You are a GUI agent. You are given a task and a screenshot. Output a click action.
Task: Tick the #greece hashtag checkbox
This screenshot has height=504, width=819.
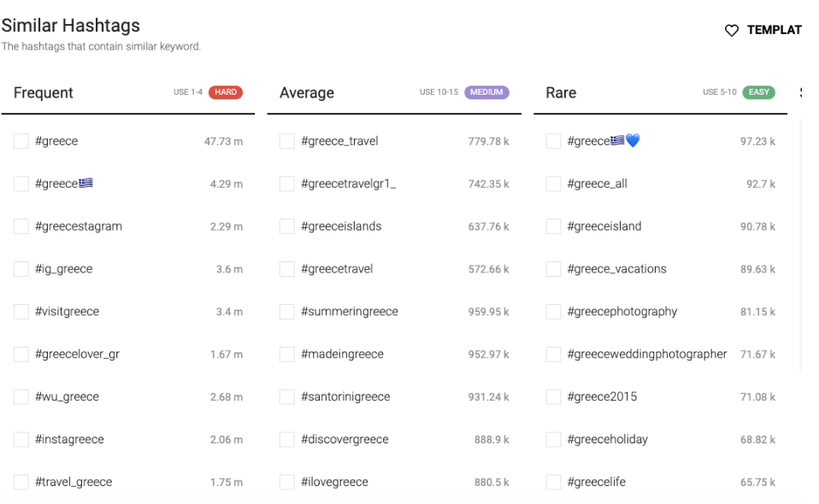point(21,141)
